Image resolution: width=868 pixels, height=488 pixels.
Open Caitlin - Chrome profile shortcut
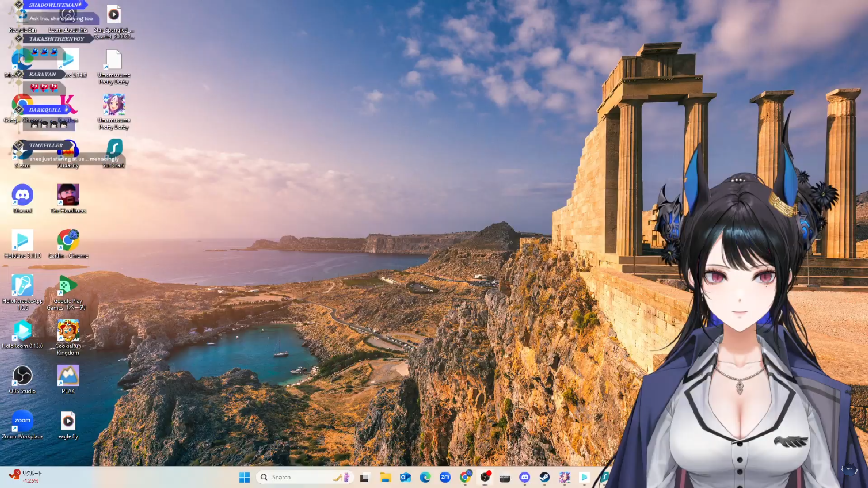(68, 240)
